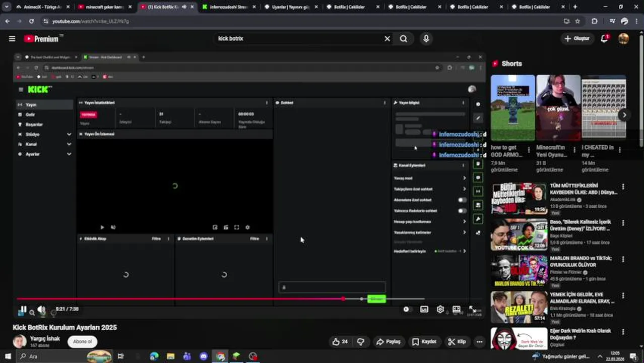Click the Klip clip button
This screenshot has height=363, width=644.
(x=457, y=342)
